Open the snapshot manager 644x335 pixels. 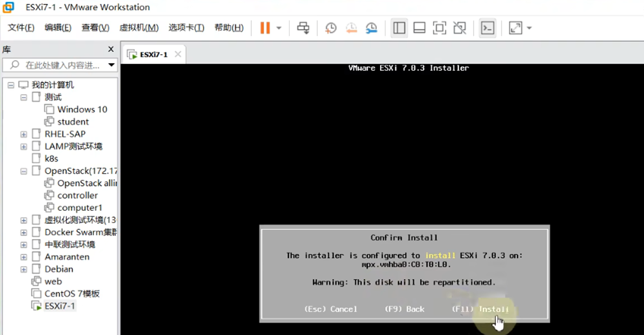click(x=372, y=28)
